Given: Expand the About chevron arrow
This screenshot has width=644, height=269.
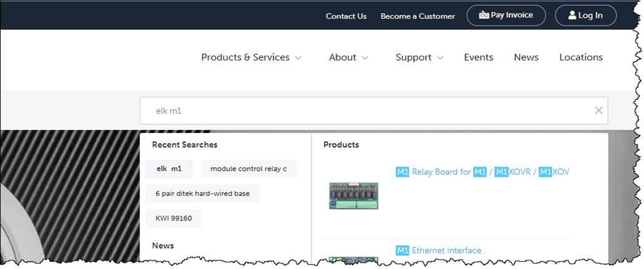Looking at the screenshot, I should click(364, 58).
